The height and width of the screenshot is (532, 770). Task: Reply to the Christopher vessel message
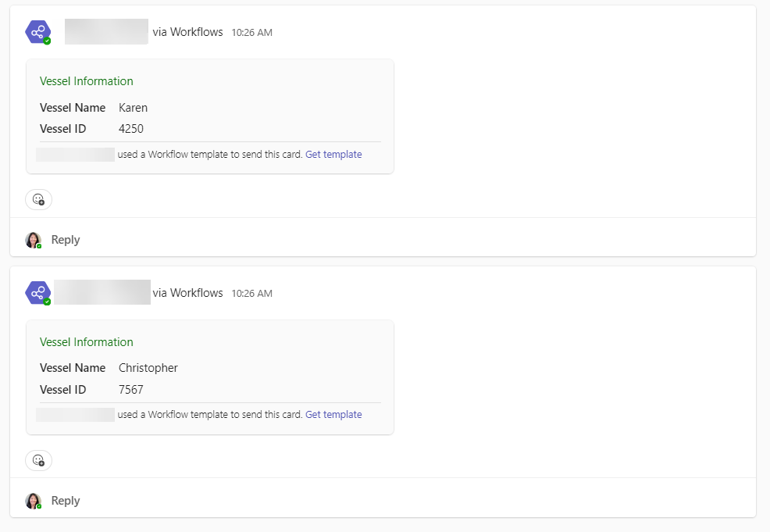(66, 501)
